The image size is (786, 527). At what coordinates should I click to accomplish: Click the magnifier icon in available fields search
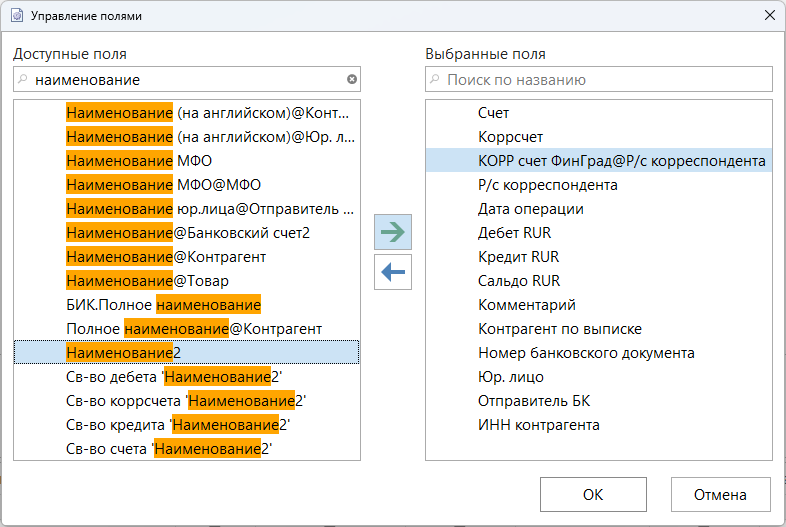pyautogui.click(x=23, y=79)
